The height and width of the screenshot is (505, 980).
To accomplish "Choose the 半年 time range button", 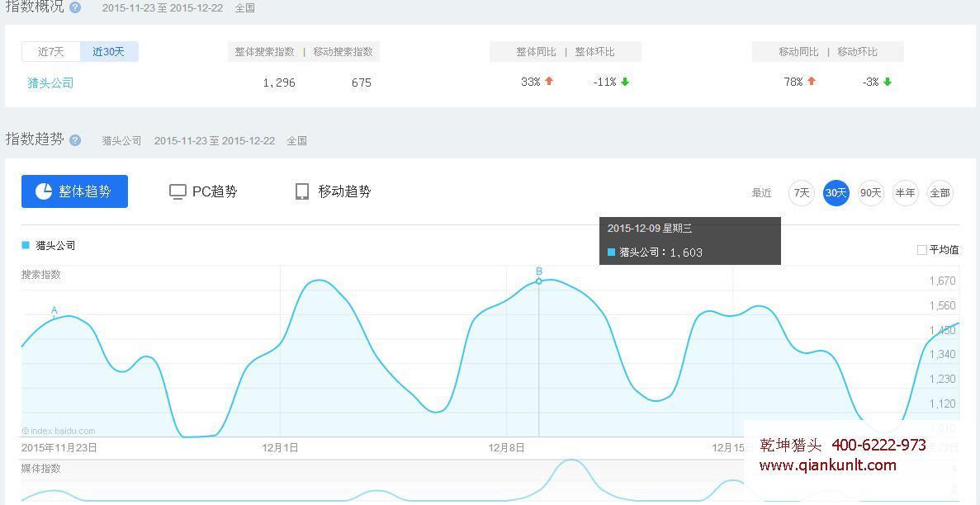I will pyautogui.click(x=905, y=193).
